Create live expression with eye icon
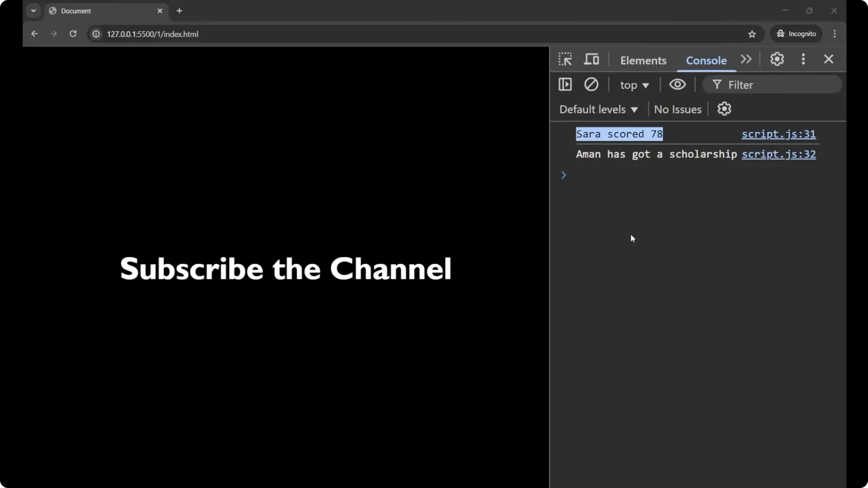 [x=677, y=84]
